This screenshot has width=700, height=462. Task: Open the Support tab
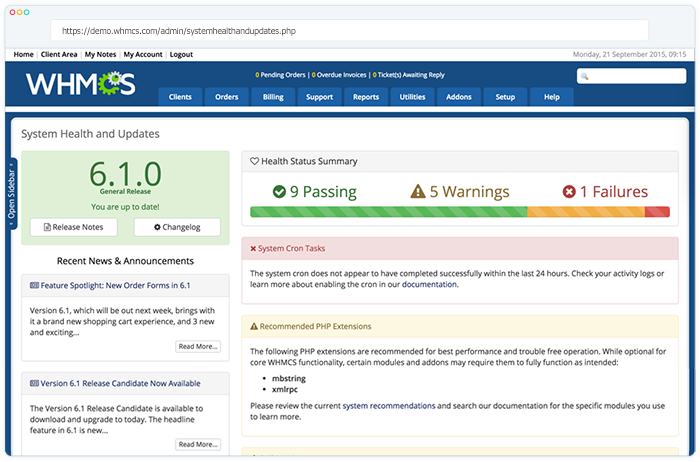[320, 97]
